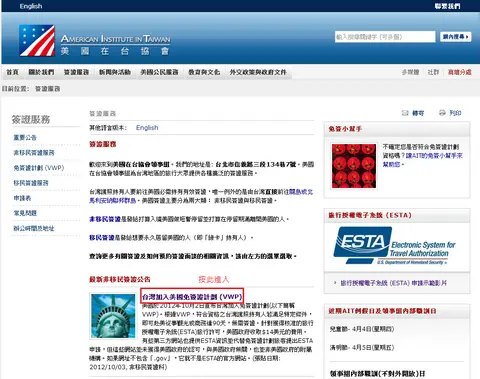Click the printer icon next to 列印
Viewport: 480px width, 379px height.
442,113
